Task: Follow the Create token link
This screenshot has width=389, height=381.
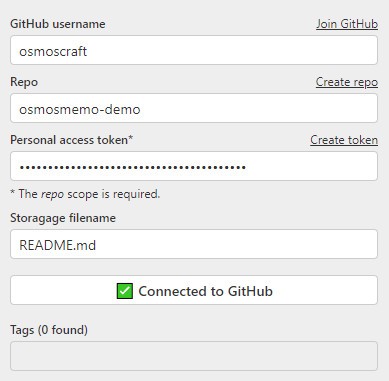Action: point(344,140)
